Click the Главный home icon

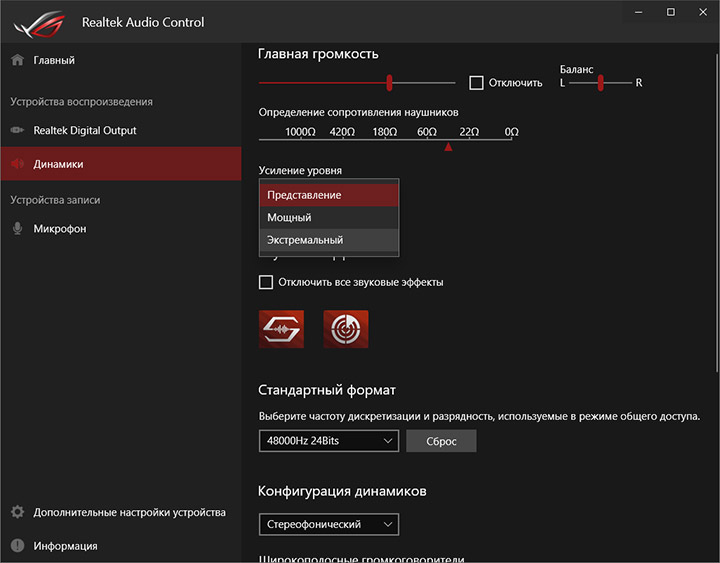[16, 61]
